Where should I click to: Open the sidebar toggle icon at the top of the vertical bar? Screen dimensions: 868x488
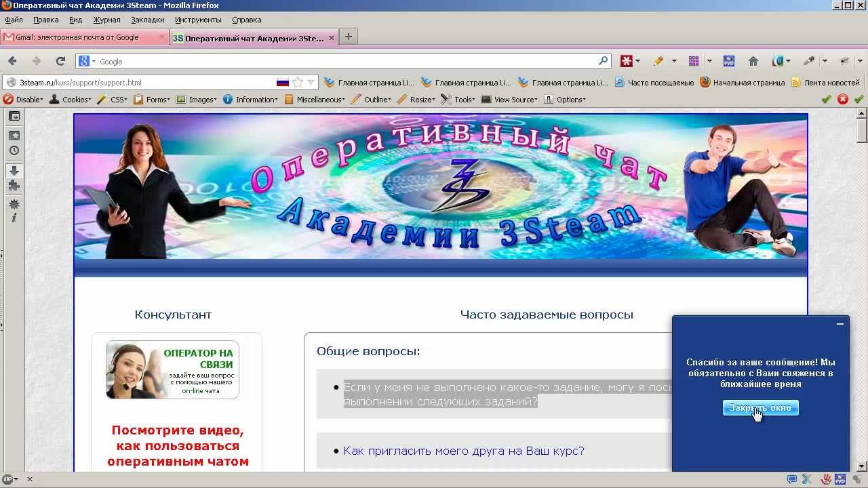click(14, 117)
